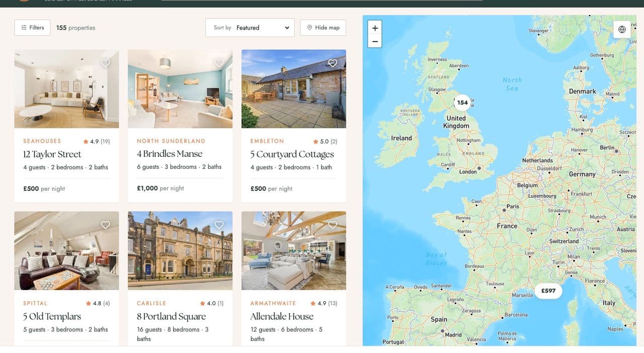This screenshot has width=644, height=353.
Task: Click 12 guests 6 bedrooms 5 baths details
Action: [286, 334]
